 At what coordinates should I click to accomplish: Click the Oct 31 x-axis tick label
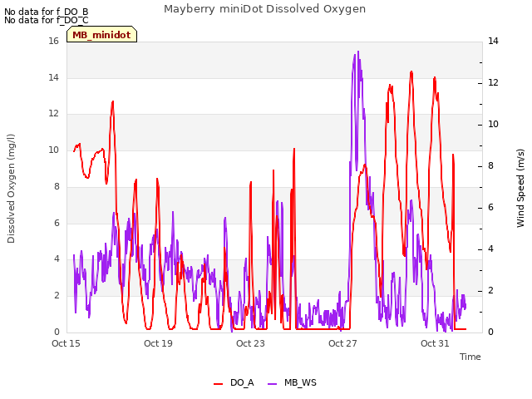click(x=435, y=343)
